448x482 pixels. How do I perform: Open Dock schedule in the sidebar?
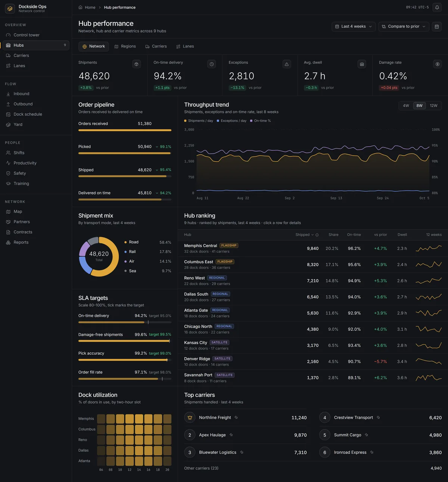coord(36,114)
